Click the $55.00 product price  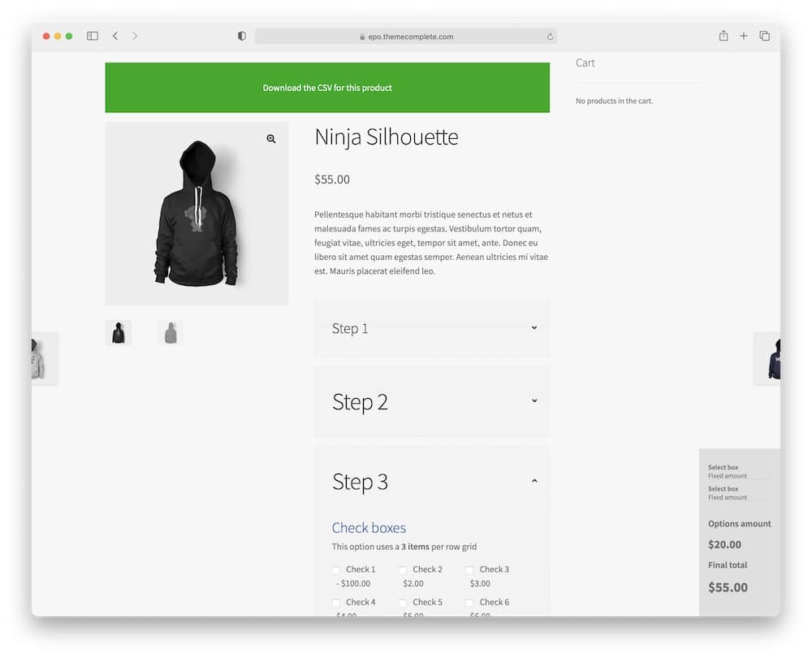(332, 180)
